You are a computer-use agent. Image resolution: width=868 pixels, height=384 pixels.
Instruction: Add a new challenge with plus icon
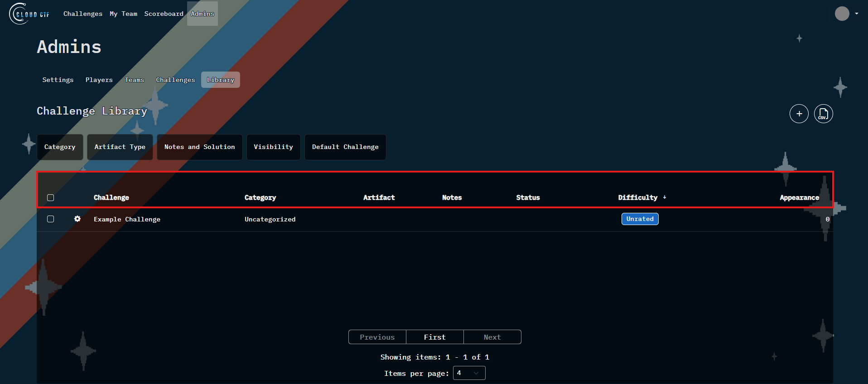click(x=799, y=114)
